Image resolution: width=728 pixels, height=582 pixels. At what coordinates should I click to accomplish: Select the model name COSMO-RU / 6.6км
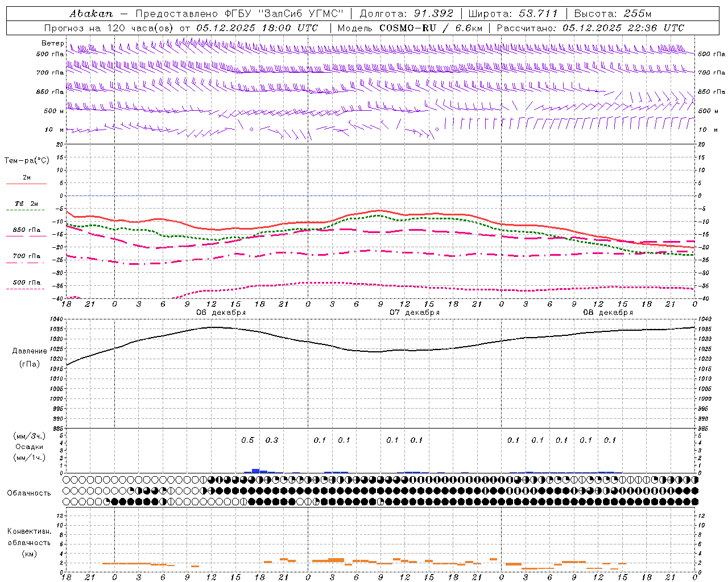pos(431,28)
